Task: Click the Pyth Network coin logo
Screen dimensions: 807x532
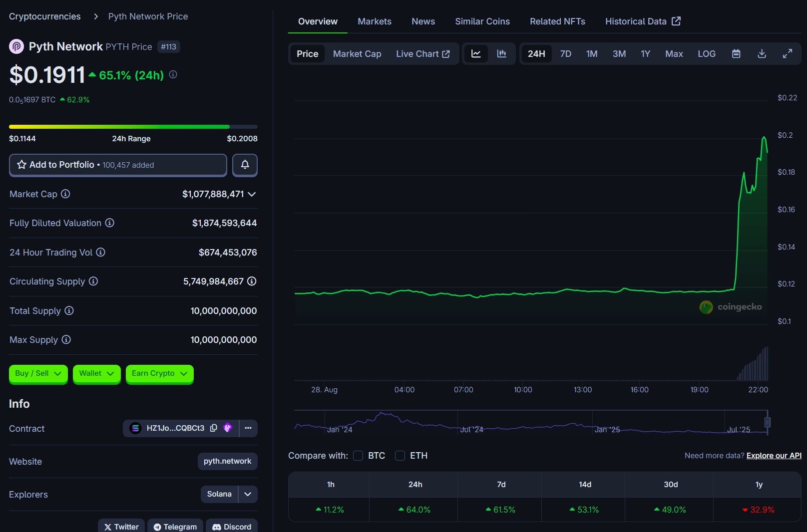Action: pos(16,46)
